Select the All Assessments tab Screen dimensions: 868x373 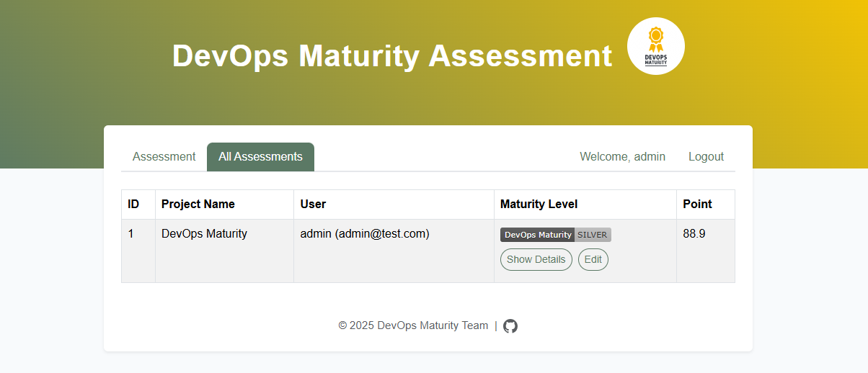260,156
